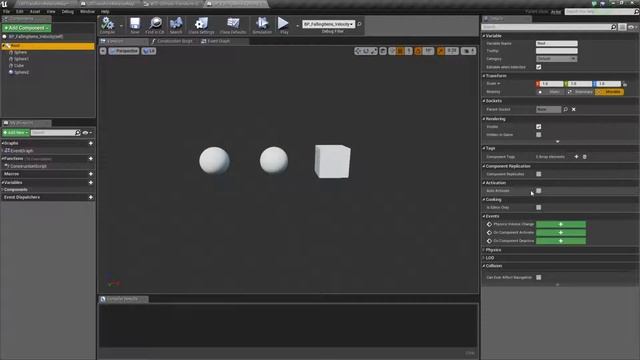Click the Simulation toolbar icon
Image resolution: width=640 pixels, height=360 pixels.
pyautogui.click(x=262, y=24)
